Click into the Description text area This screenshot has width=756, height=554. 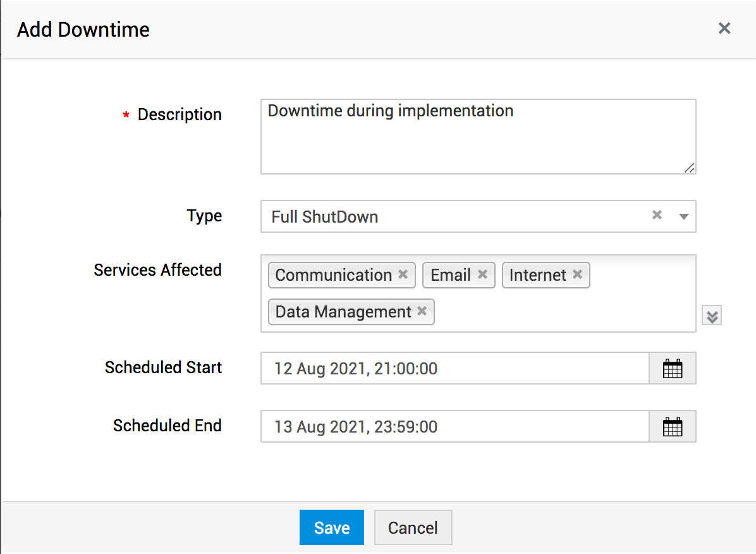479,137
